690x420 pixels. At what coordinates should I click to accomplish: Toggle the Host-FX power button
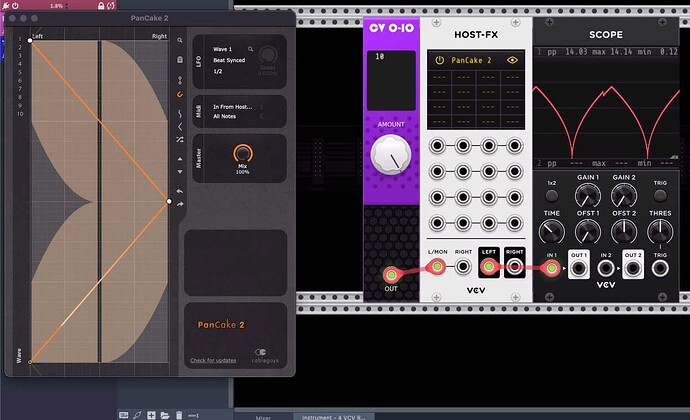pos(439,60)
